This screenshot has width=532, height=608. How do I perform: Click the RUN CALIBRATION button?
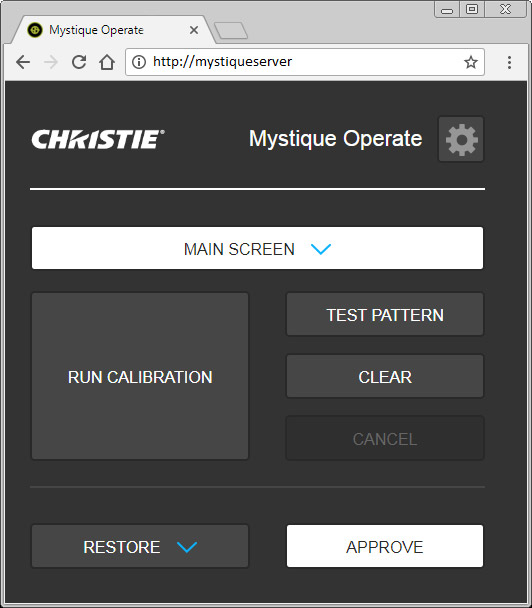point(140,376)
